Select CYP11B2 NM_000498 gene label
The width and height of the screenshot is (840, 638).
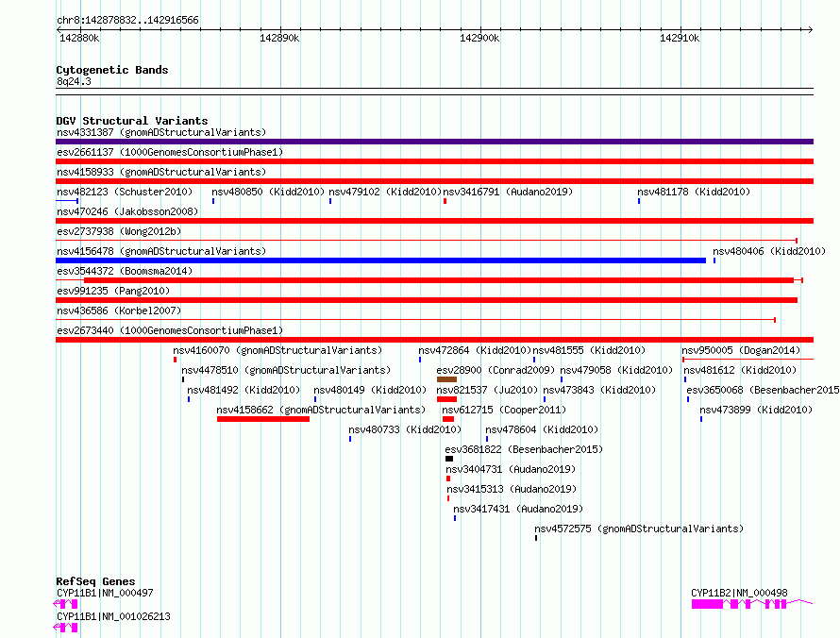pyautogui.click(x=739, y=593)
